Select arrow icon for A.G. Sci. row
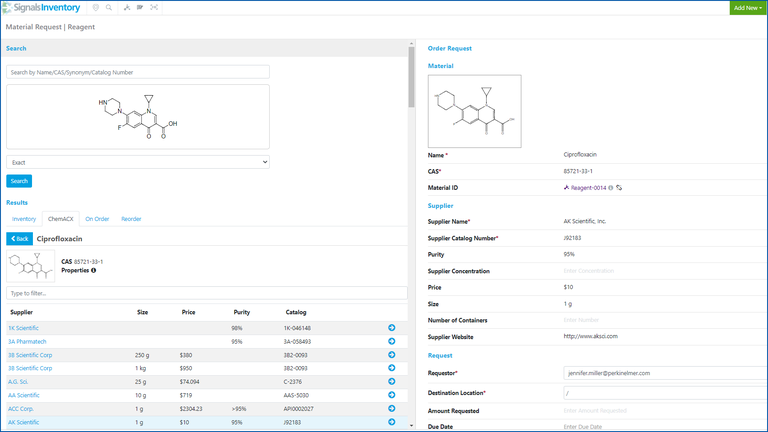The image size is (768, 432). tap(391, 382)
